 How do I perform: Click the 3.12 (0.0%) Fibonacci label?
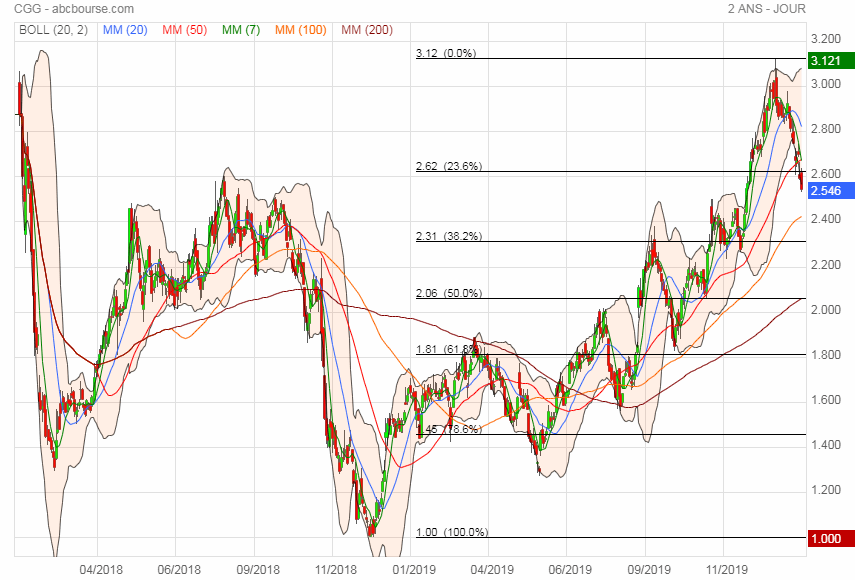(x=445, y=53)
